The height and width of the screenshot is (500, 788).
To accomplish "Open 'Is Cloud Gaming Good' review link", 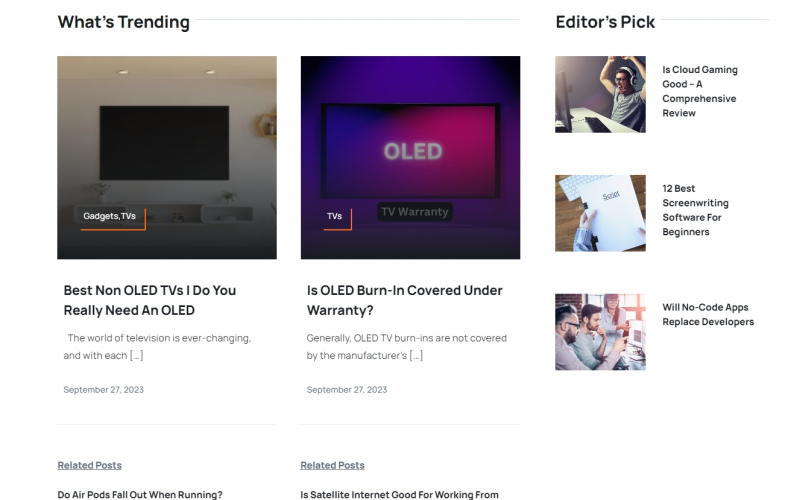I will point(700,91).
